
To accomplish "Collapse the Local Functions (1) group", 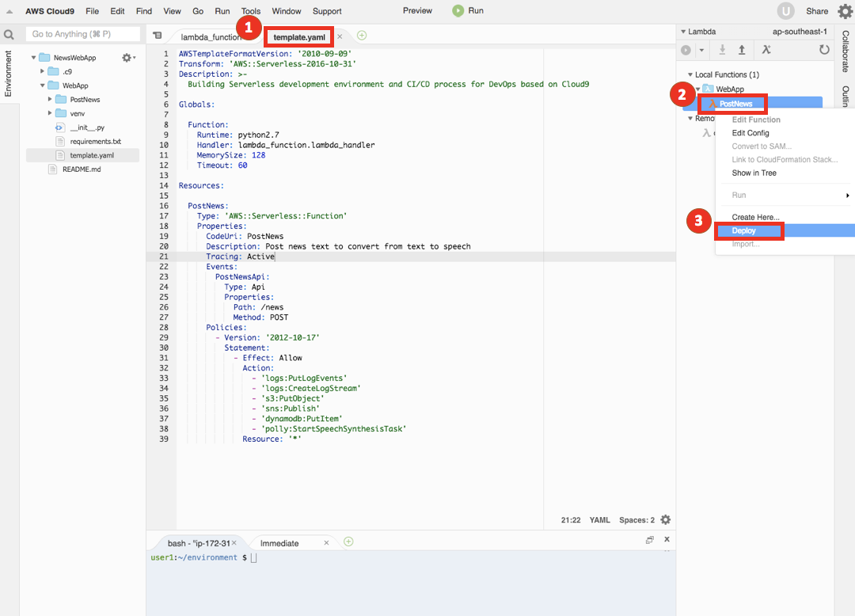I will point(690,74).
